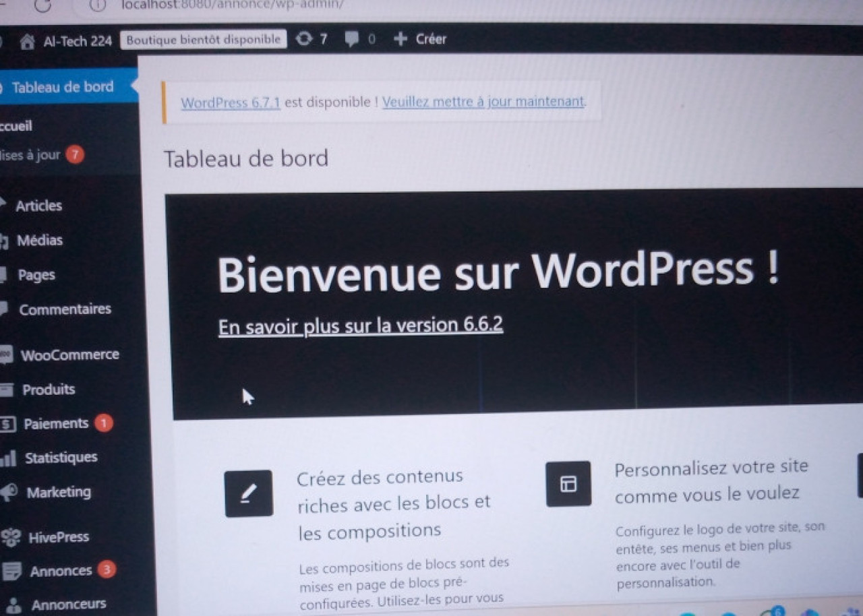Click the home icon beside Al-Tech 224
863x616 pixels.
point(27,41)
